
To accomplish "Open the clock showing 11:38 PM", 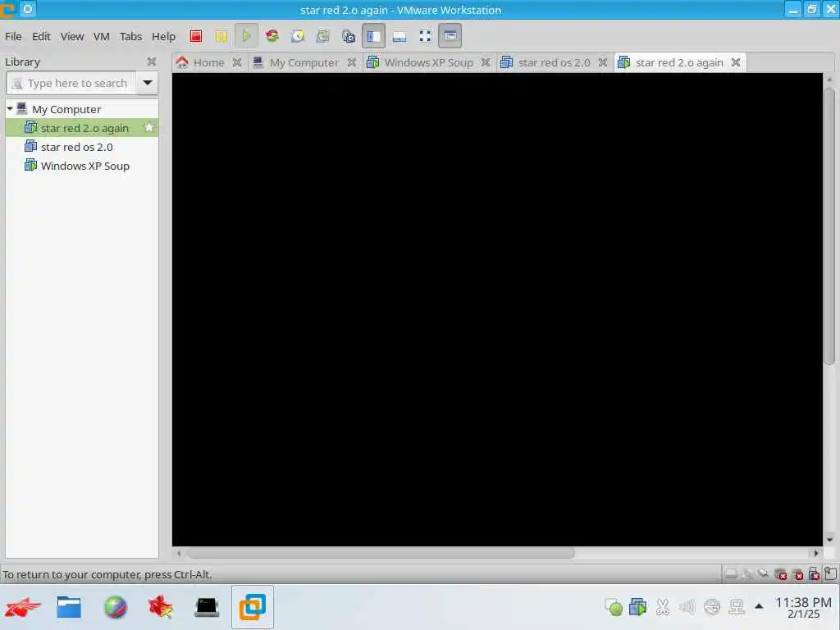I will click(x=803, y=607).
